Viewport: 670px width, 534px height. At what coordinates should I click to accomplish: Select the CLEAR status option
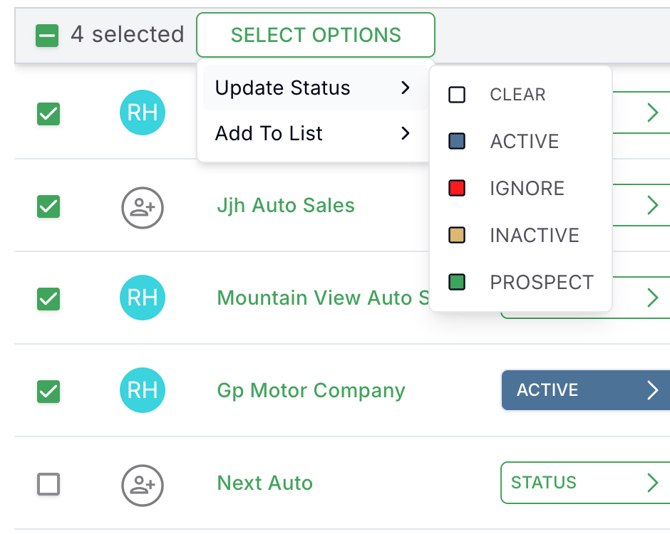(517, 95)
